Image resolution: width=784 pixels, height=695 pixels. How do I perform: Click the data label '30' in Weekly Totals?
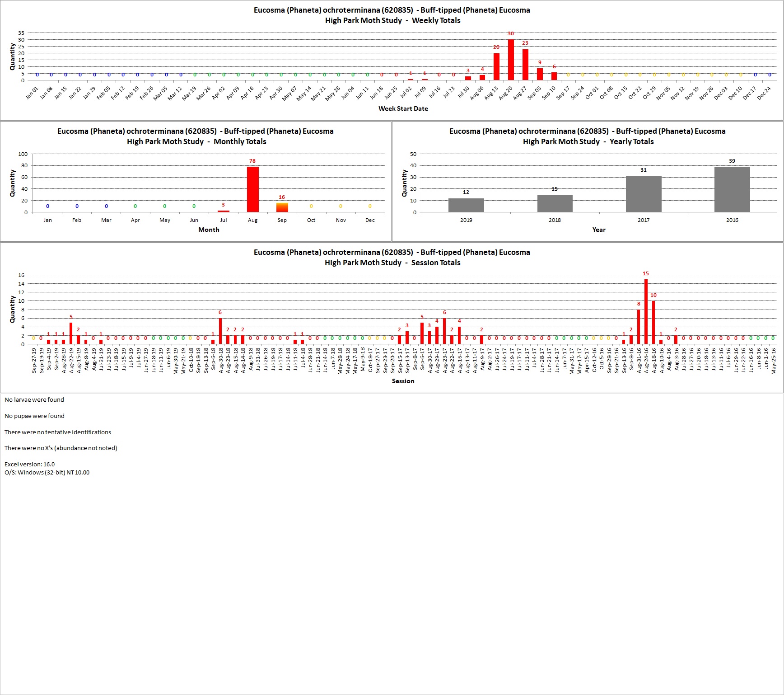tap(511, 34)
